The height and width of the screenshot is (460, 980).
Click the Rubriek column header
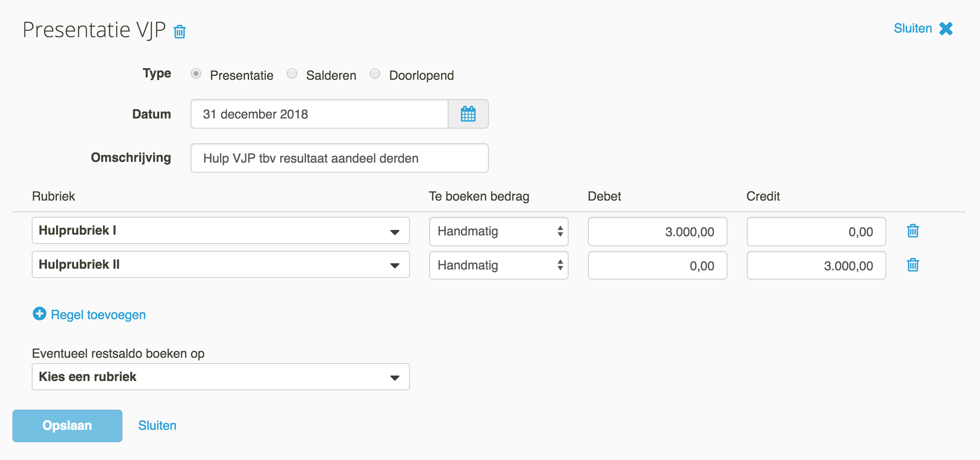[53, 196]
